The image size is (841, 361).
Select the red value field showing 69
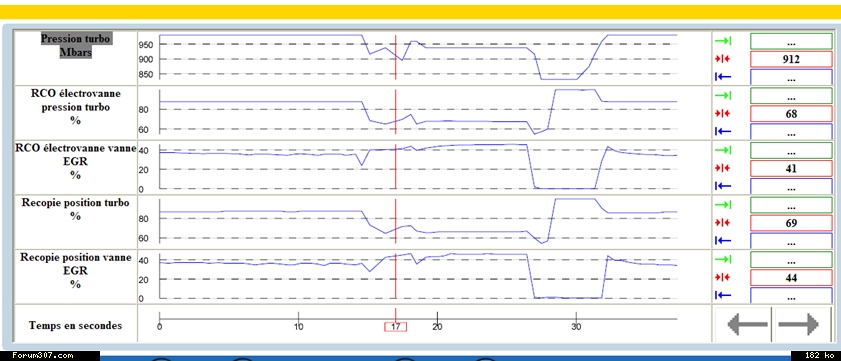[x=791, y=223]
